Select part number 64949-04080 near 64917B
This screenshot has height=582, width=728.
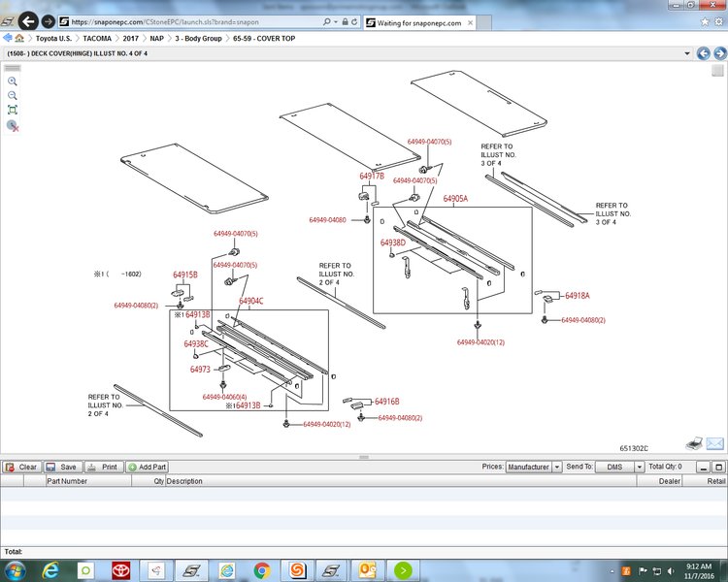click(x=327, y=220)
